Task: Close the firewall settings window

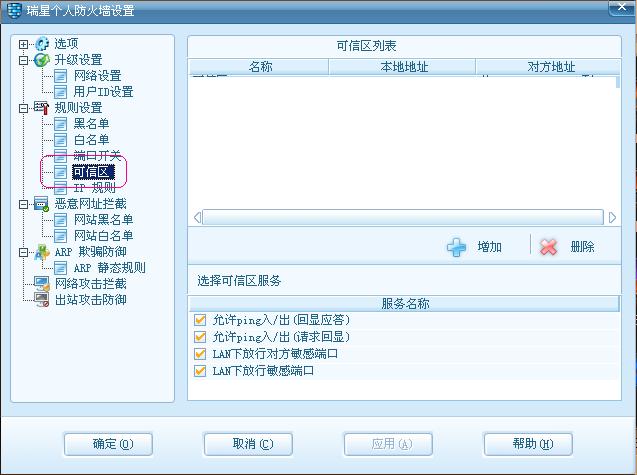Action: (x=621, y=7)
